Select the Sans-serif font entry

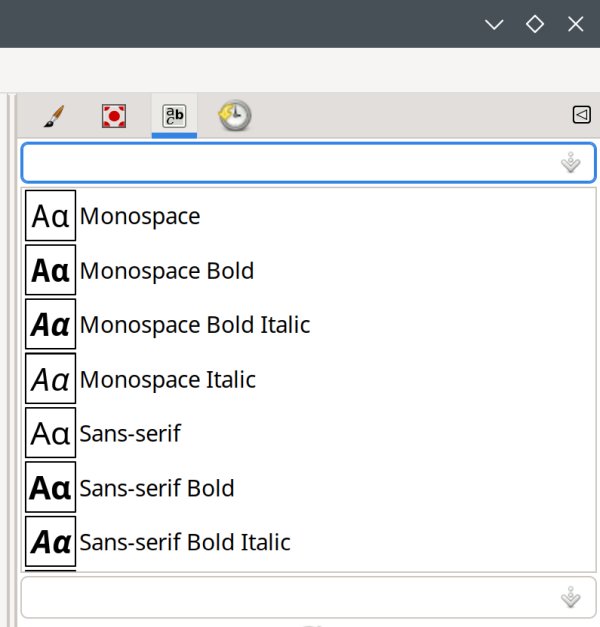point(130,434)
